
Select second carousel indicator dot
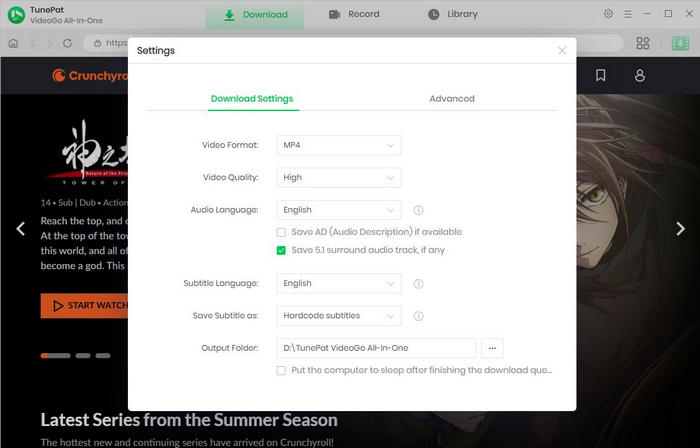83,356
